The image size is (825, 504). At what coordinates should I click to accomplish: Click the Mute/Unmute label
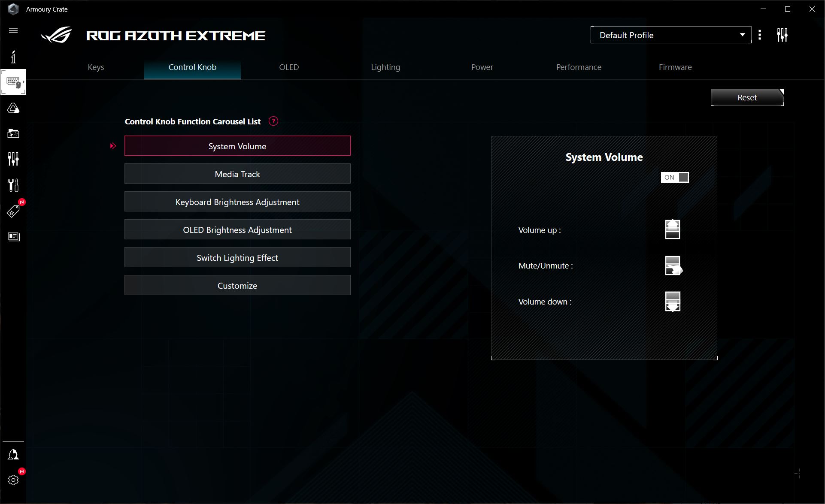pos(546,266)
